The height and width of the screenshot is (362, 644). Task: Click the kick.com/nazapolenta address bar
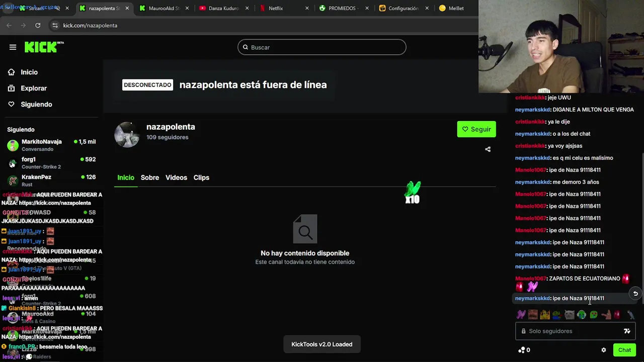coord(262,25)
